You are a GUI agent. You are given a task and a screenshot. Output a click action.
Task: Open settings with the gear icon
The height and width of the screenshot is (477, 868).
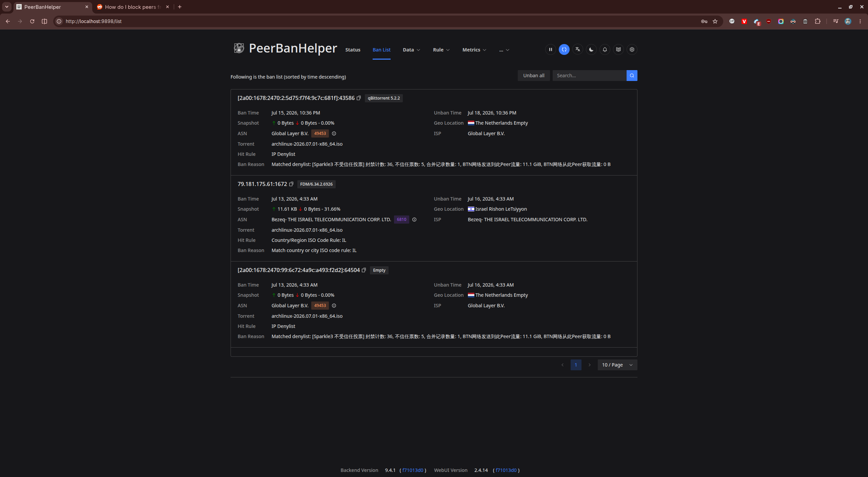[x=632, y=49]
